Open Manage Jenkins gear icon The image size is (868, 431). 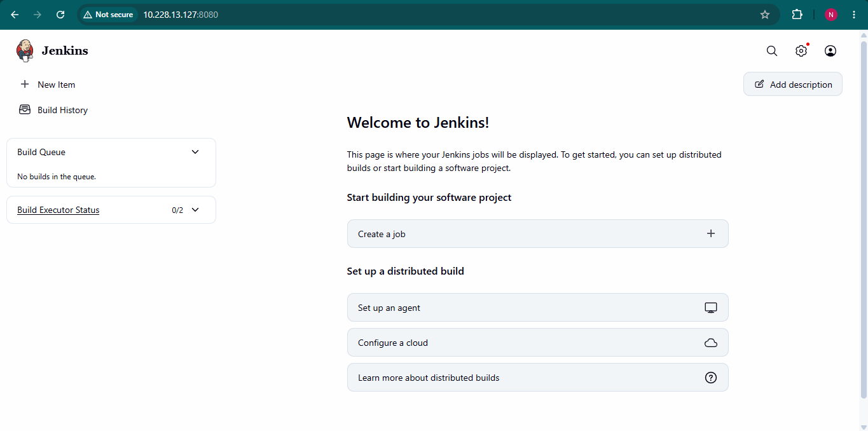(x=801, y=51)
